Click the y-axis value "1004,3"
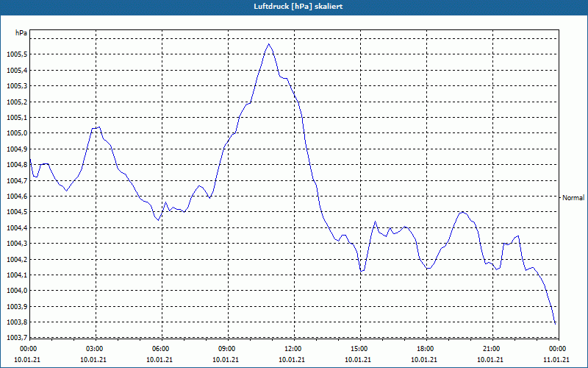 pyautogui.click(x=17, y=244)
